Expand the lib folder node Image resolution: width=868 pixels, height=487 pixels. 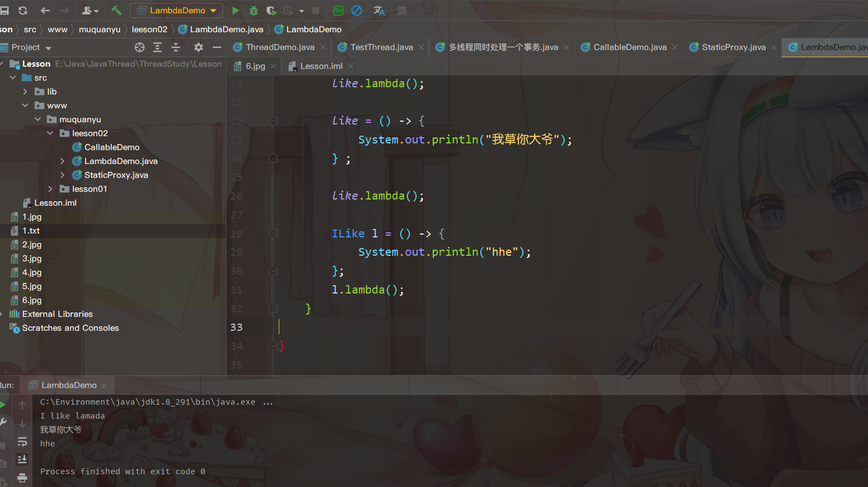click(x=25, y=92)
